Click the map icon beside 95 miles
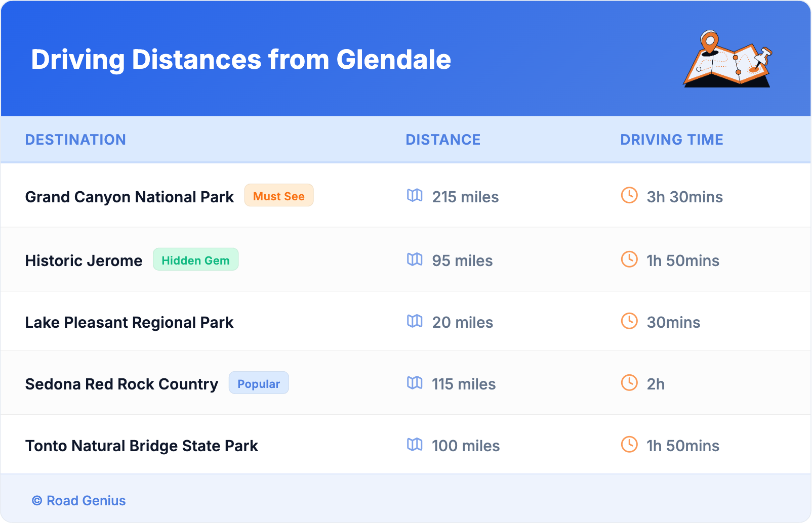The width and height of the screenshot is (812, 523). click(415, 259)
